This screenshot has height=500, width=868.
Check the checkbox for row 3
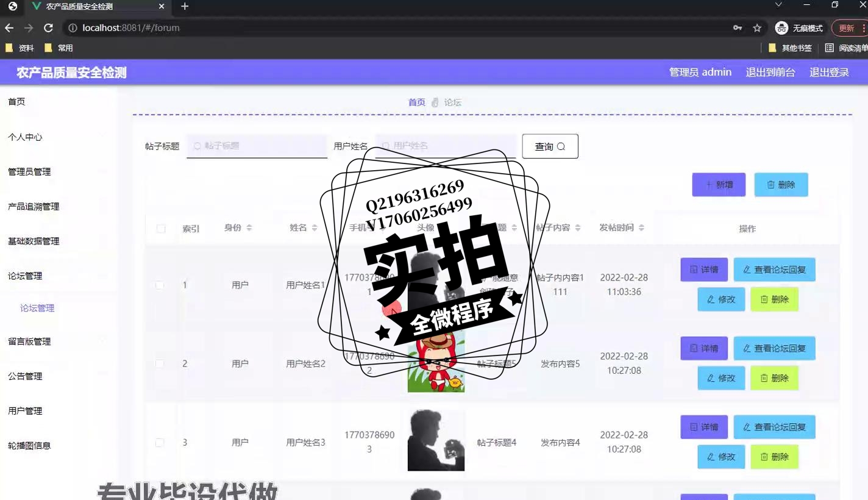tap(160, 442)
